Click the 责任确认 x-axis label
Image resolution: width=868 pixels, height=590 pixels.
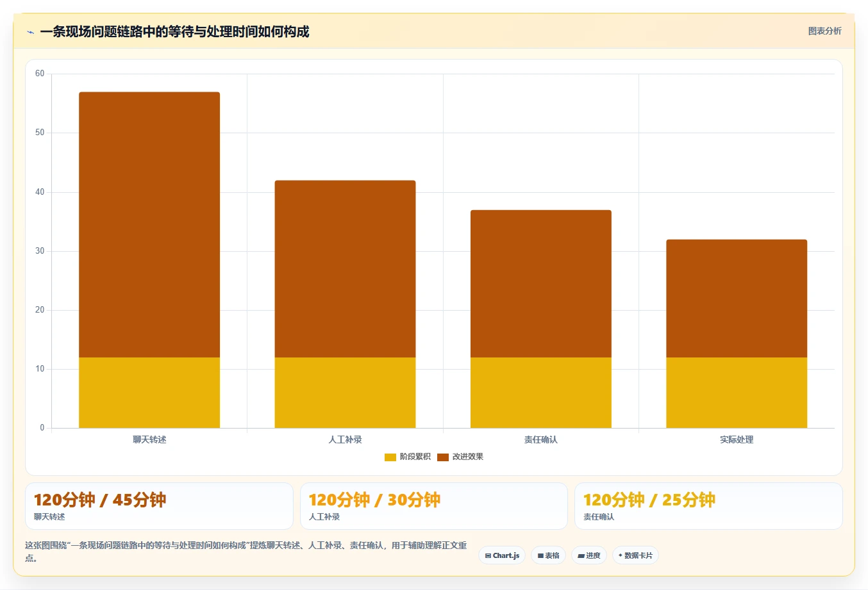click(x=541, y=439)
